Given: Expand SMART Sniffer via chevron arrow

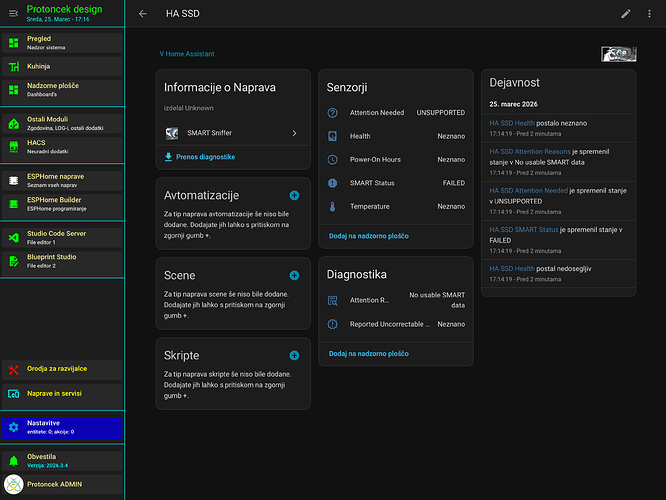Looking at the screenshot, I should (x=294, y=133).
